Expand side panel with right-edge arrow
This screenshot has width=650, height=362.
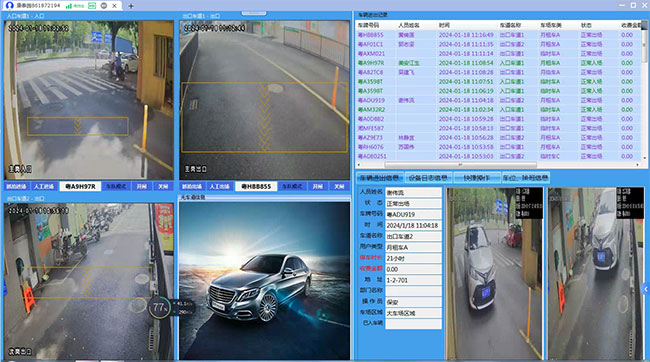tap(646, 289)
